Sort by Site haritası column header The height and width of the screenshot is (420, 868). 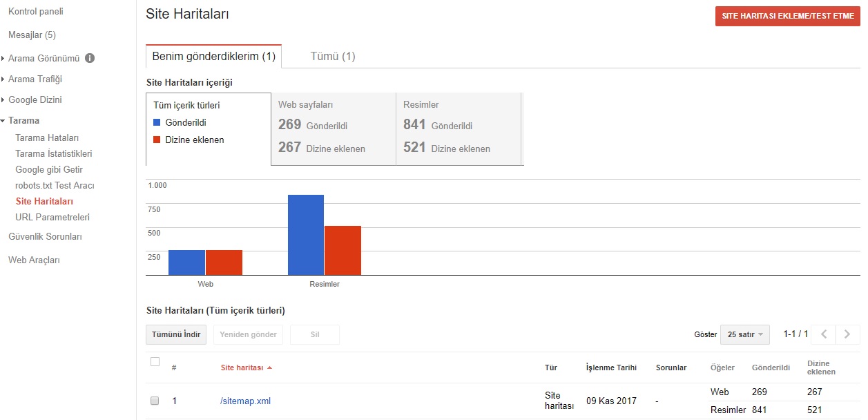tap(242, 368)
